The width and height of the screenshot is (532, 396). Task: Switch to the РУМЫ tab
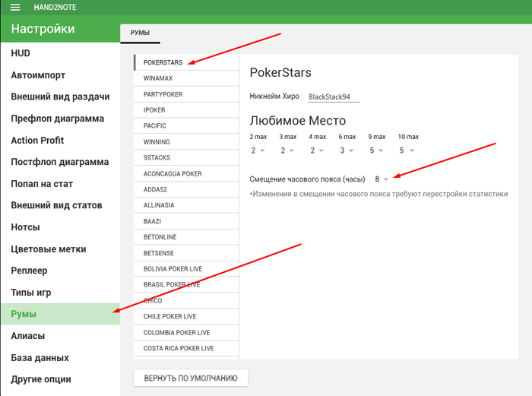(x=140, y=33)
